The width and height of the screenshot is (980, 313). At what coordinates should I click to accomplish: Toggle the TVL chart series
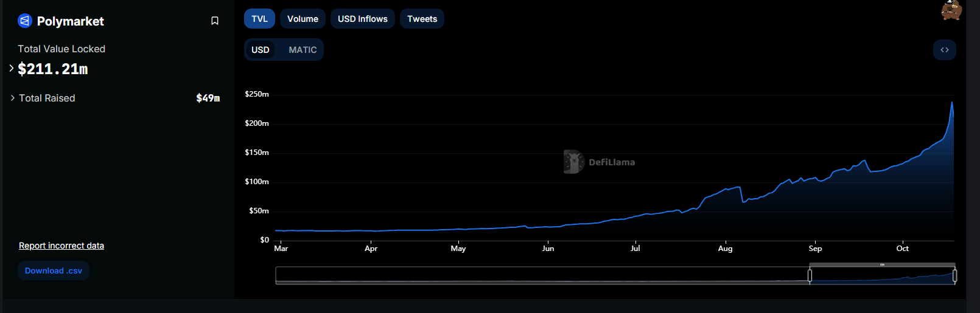[259, 19]
